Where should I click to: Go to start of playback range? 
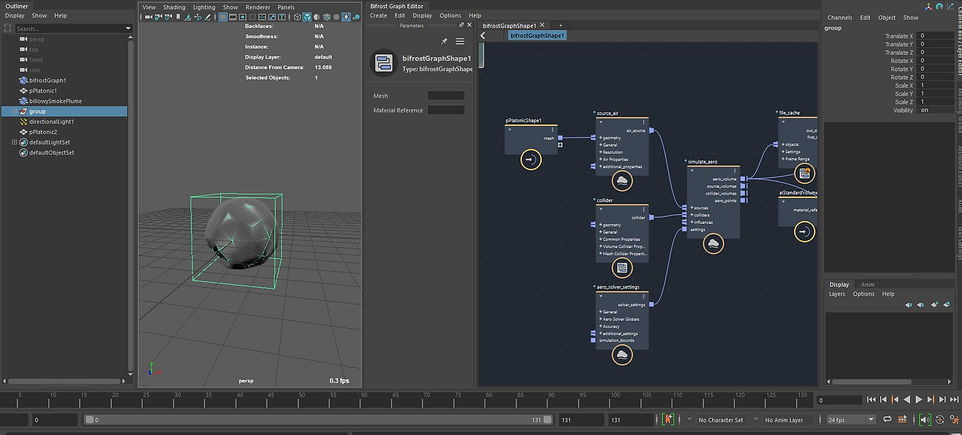(x=871, y=399)
